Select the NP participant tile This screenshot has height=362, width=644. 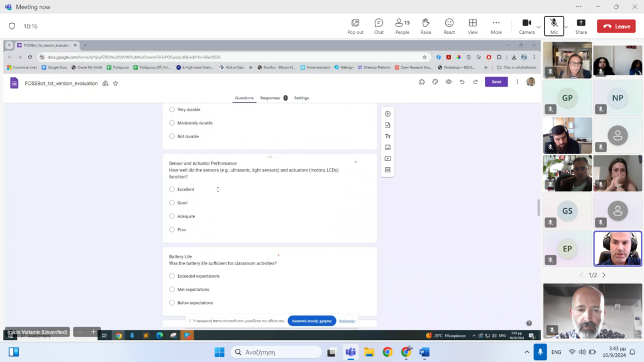618,98
